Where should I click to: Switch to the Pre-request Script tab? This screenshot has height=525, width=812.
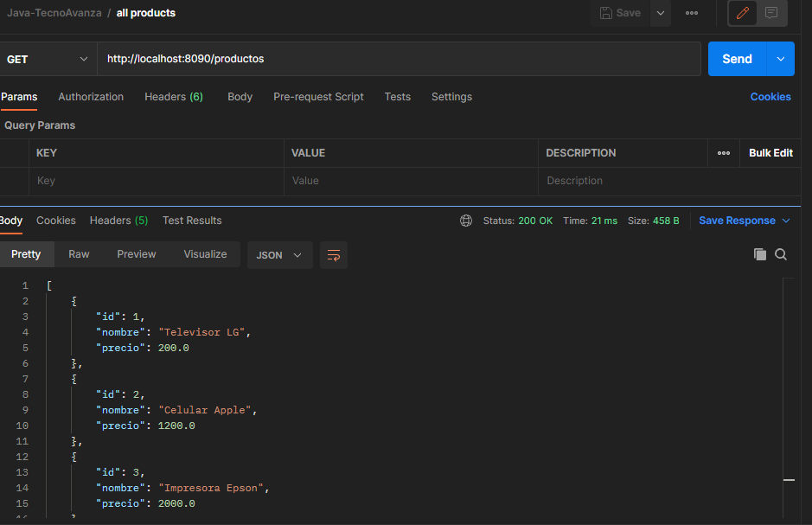pos(316,96)
